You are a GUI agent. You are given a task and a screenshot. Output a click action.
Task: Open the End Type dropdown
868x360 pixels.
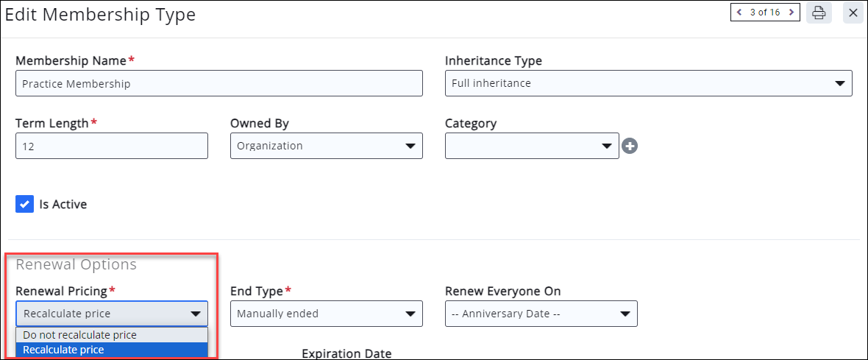point(326,314)
